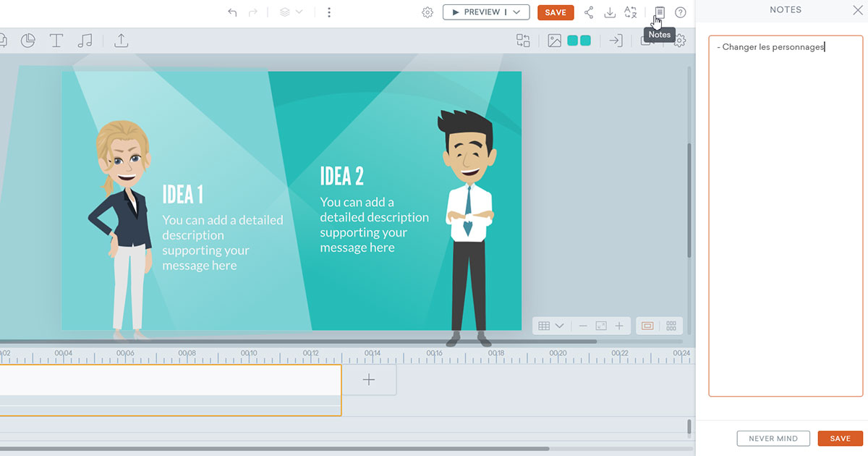Open the help question mark icon
The image size is (868, 456).
coord(680,12)
